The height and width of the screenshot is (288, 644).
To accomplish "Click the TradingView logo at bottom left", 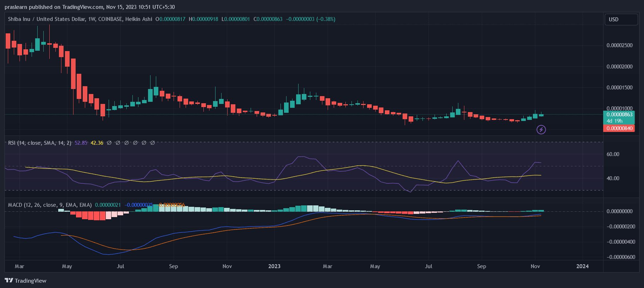I will [x=26, y=281].
